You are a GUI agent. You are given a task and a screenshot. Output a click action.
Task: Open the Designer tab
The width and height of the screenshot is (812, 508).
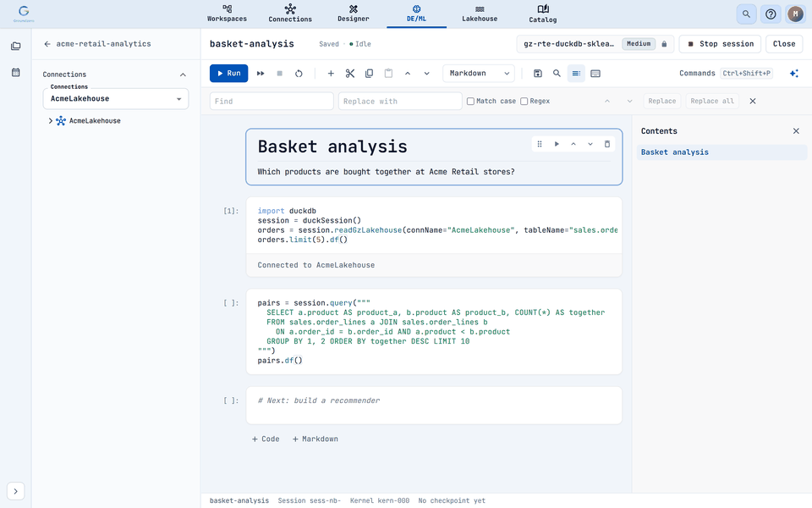354,14
